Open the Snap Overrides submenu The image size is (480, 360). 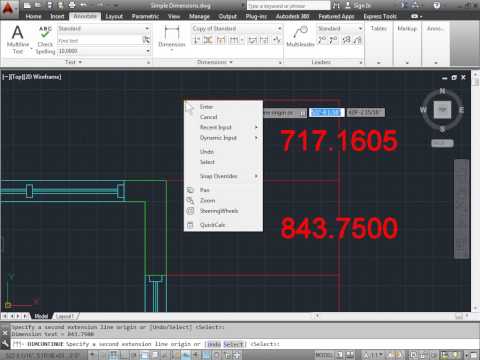tap(223, 176)
